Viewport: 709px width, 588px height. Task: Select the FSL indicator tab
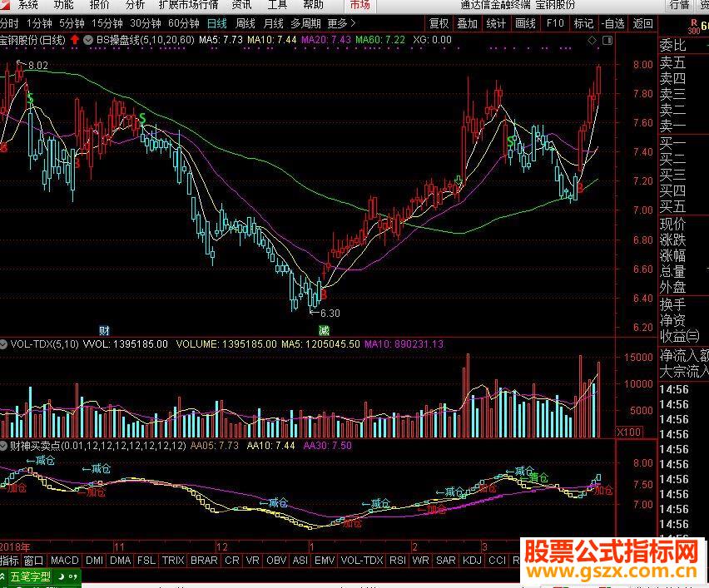pos(146,561)
